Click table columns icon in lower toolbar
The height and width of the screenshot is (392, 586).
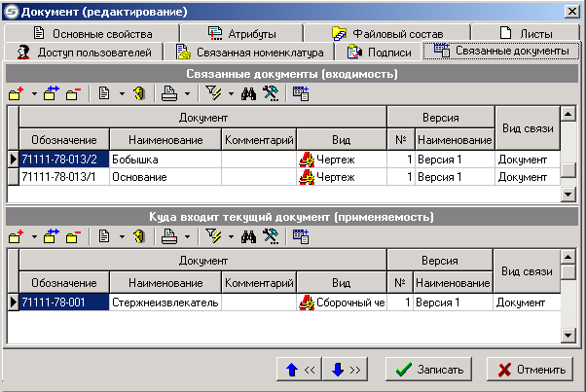coord(301,235)
